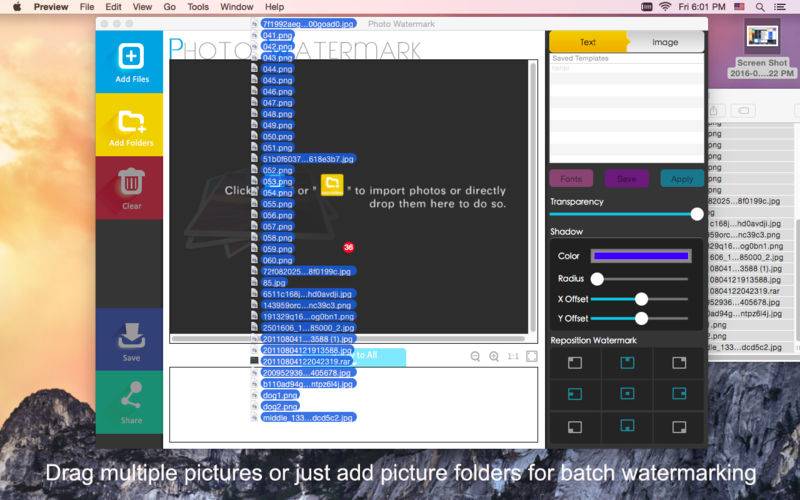Select dragged file 041.png
The image size is (800, 500).
(x=278, y=35)
